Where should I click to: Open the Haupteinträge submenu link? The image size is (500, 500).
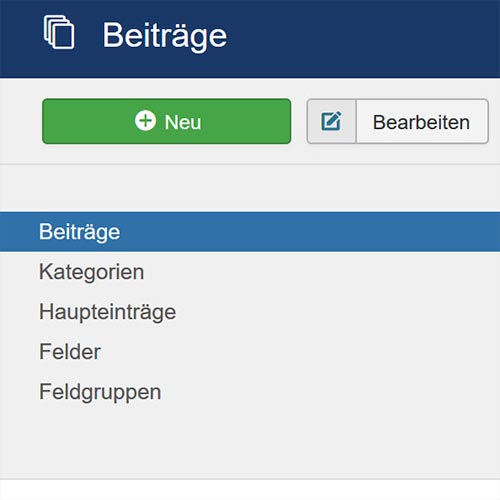pos(108,312)
